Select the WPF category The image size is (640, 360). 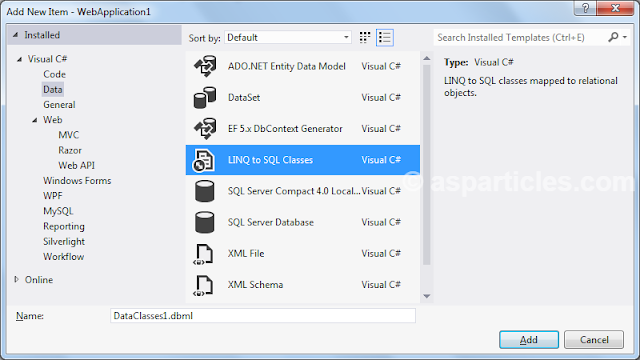coord(53,196)
